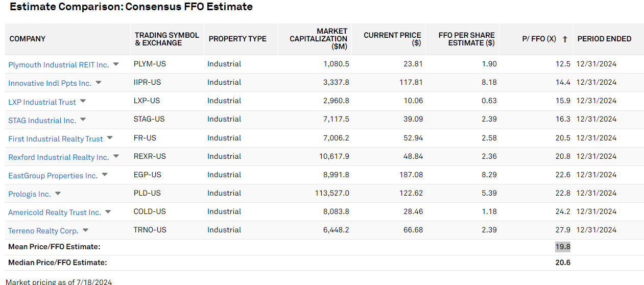Open First Industrial Realty Trust link

click(x=56, y=139)
